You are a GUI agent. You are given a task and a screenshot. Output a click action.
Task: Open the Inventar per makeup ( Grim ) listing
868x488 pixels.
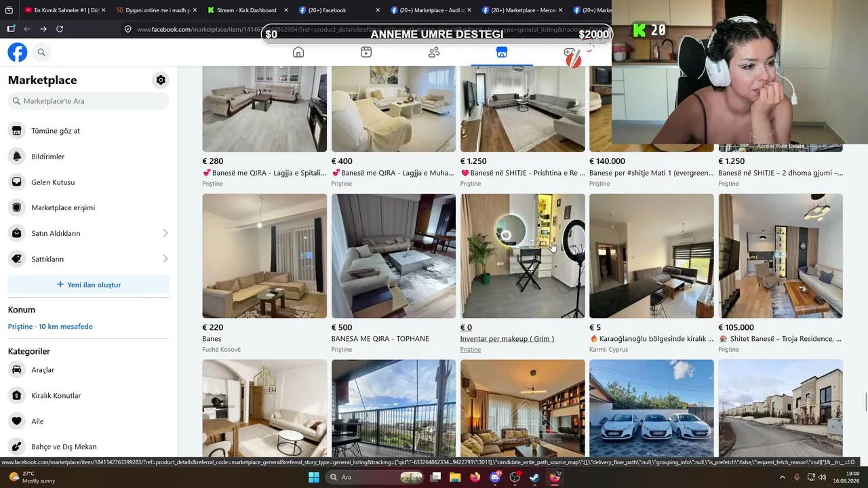click(x=507, y=339)
